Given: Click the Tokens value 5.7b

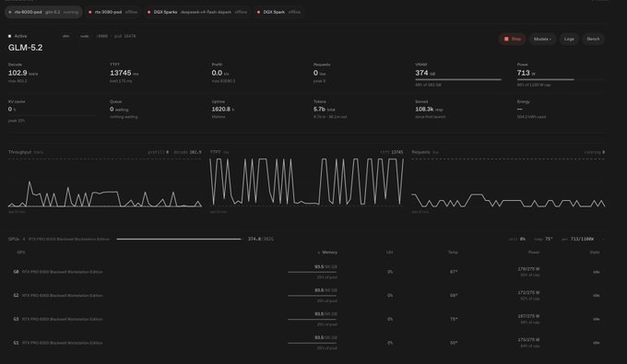Looking at the screenshot, I should 319,109.
